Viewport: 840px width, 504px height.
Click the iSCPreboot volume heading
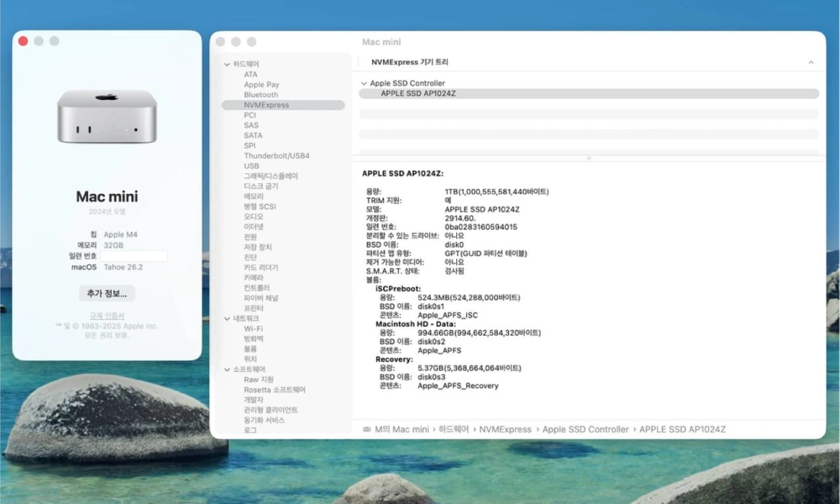tap(398, 289)
